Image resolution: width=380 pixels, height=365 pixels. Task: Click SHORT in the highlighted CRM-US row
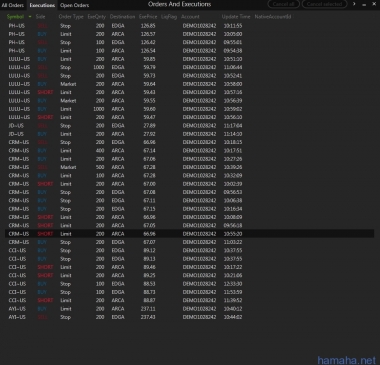45,234
